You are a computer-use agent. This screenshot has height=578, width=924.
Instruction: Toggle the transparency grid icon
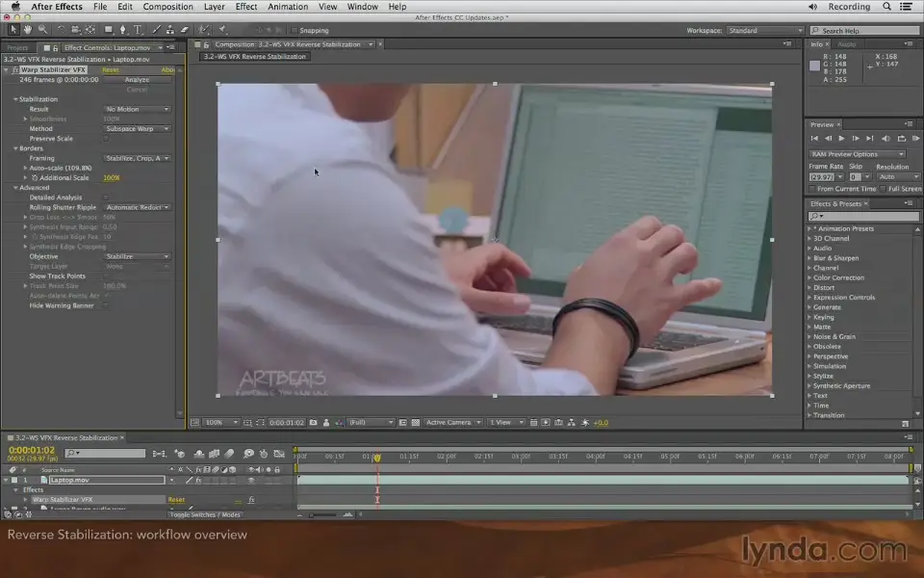416,422
